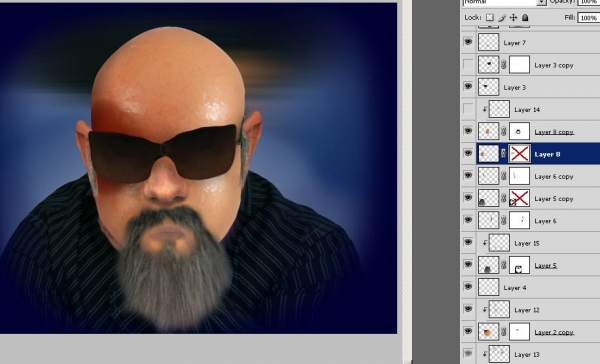
Task: Hide Layer 3 with its eye icon
Action: coord(468,87)
